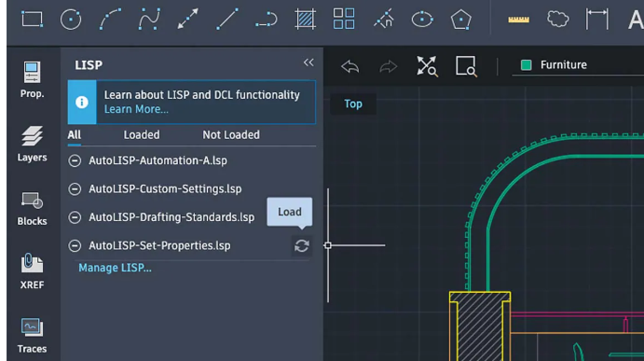Switch to the Not Loaded tab
This screenshot has width=644, height=361.
tap(231, 135)
